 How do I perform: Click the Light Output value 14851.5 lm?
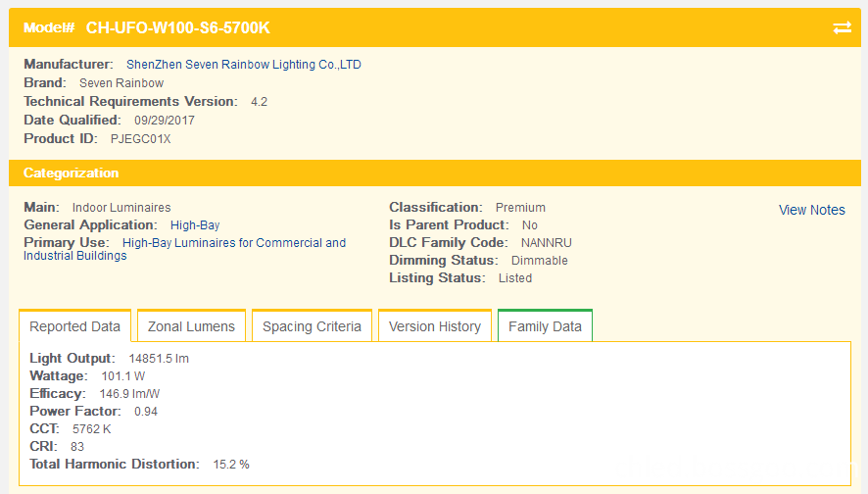159,359
